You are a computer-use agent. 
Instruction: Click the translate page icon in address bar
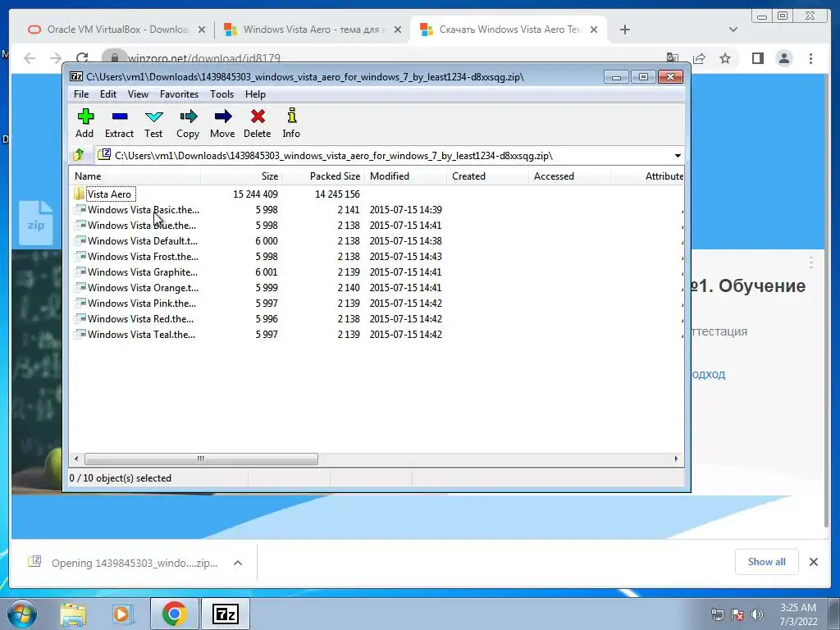point(673,58)
